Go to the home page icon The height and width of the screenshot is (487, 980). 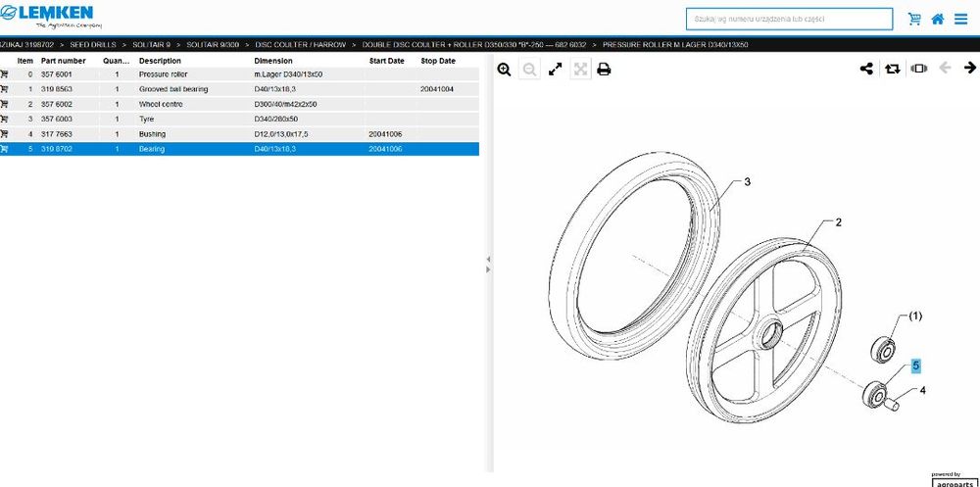coord(938,19)
